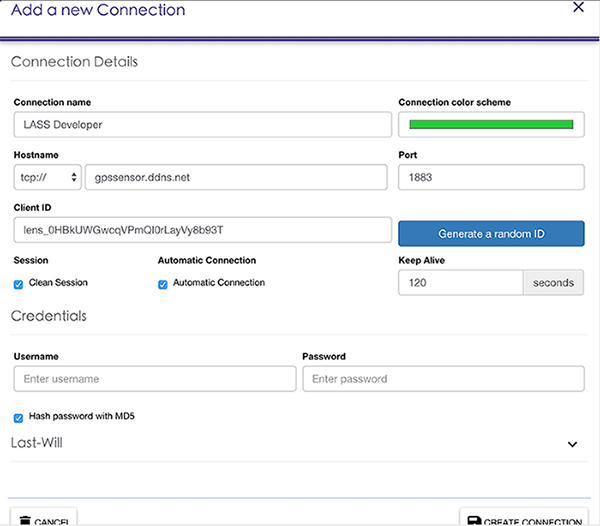Open the tcp:// protocol dropdown

point(47,177)
